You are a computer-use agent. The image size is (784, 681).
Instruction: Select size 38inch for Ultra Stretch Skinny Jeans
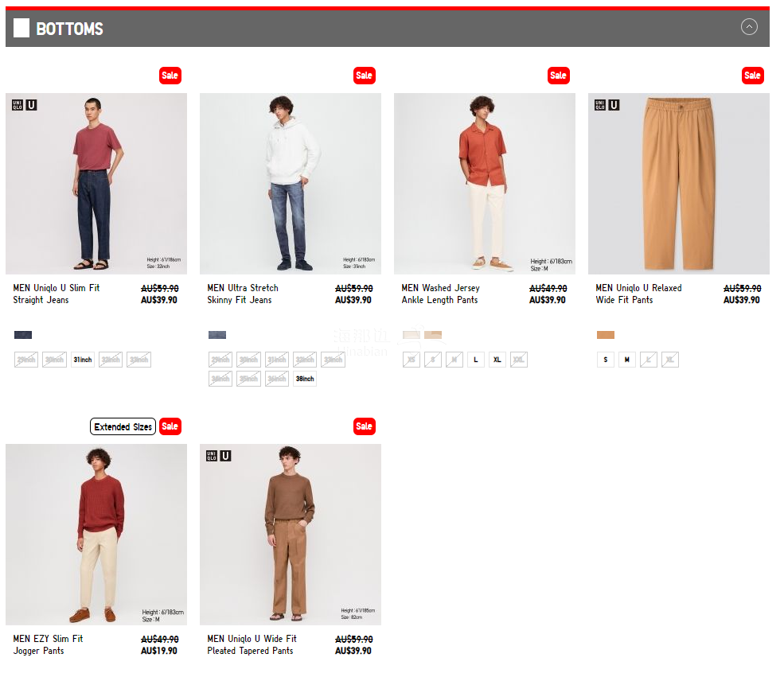[x=304, y=379]
